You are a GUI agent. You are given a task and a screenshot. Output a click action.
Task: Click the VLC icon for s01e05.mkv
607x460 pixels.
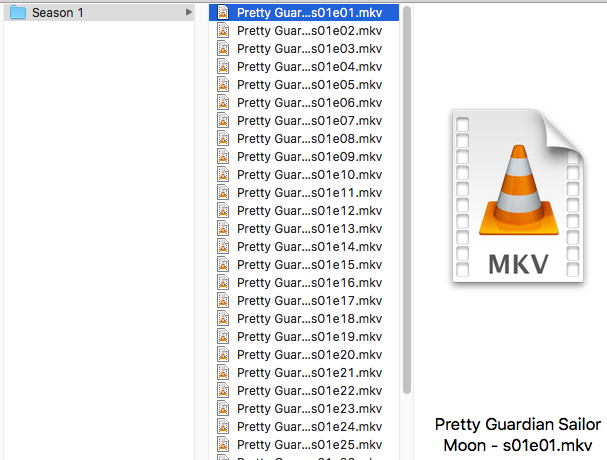point(223,84)
